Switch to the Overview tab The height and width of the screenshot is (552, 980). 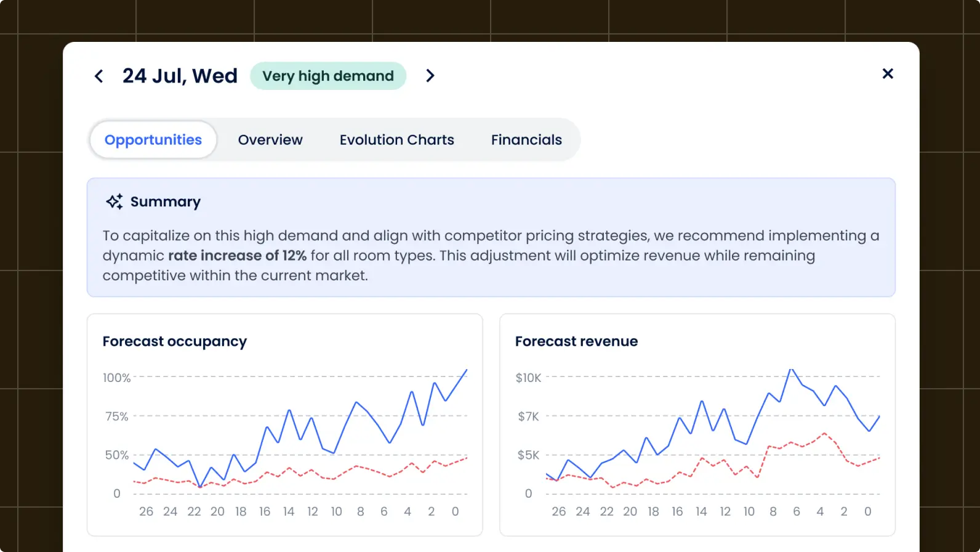(270, 140)
